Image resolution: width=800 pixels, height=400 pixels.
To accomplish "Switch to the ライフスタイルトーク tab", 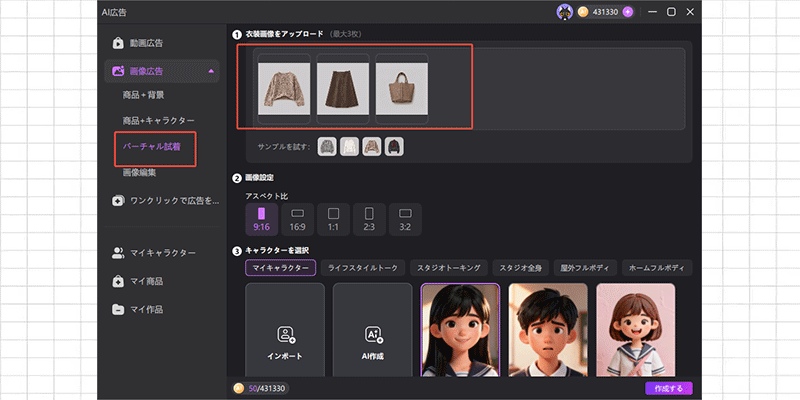I will pyautogui.click(x=363, y=268).
